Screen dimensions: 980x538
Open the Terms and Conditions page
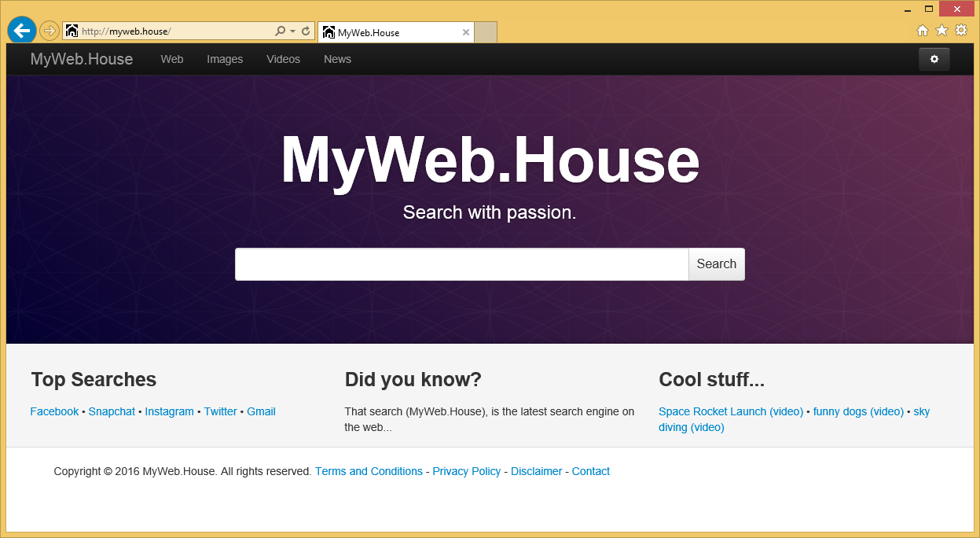(369, 471)
